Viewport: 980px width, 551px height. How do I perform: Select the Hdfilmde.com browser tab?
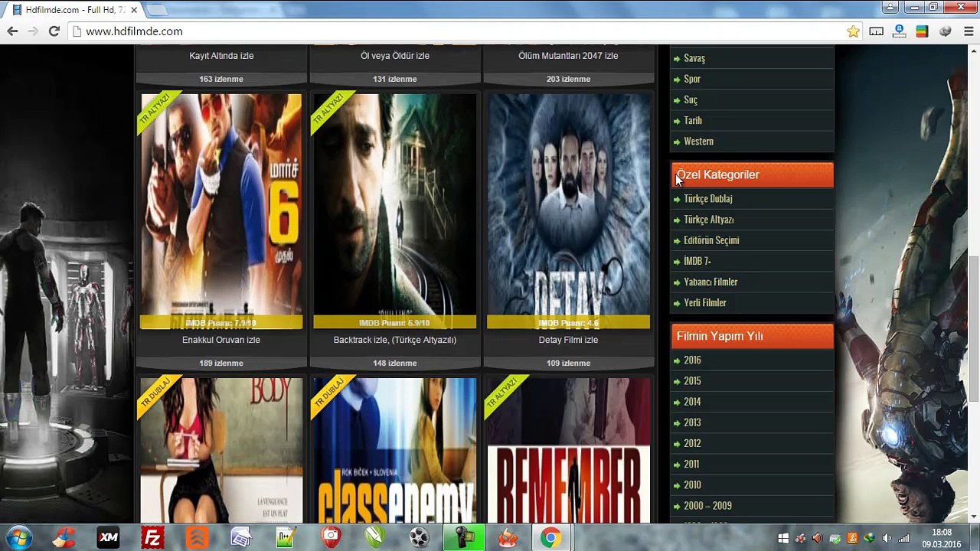[75, 10]
